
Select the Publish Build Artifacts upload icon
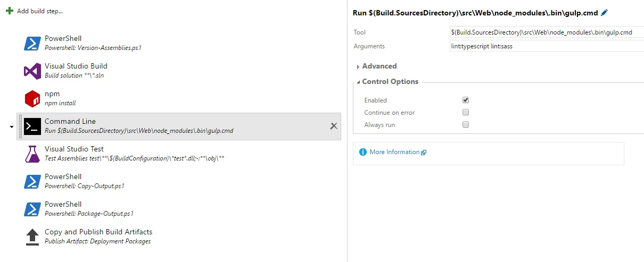[x=32, y=237]
